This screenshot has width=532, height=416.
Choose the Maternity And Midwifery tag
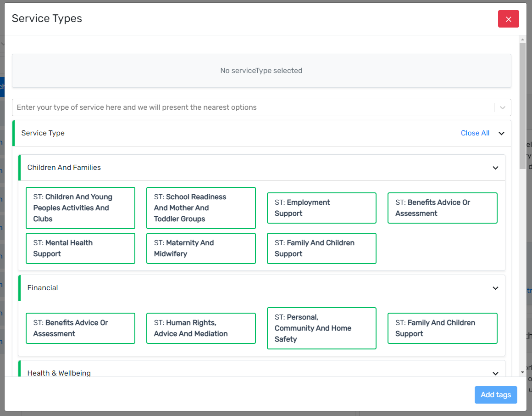pyautogui.click(x=201, y=248)
